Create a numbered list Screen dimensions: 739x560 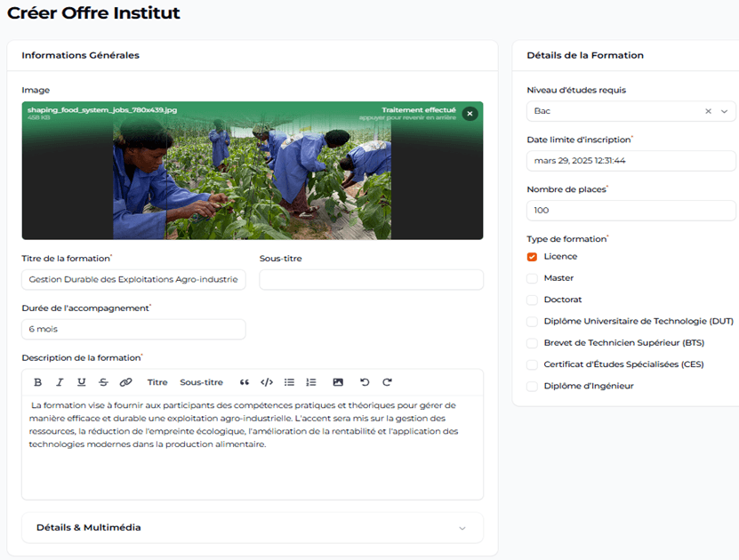coord(311,382)
